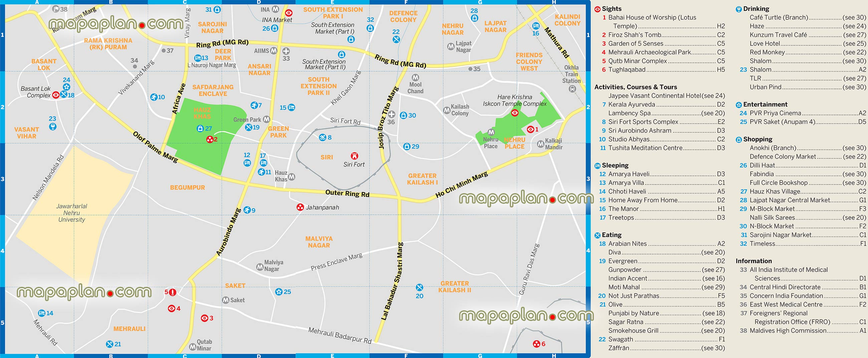Select the Kerala Ayurveda activity icon 7
This screenshot has width=868, height=358.
(x=254, y=105)
